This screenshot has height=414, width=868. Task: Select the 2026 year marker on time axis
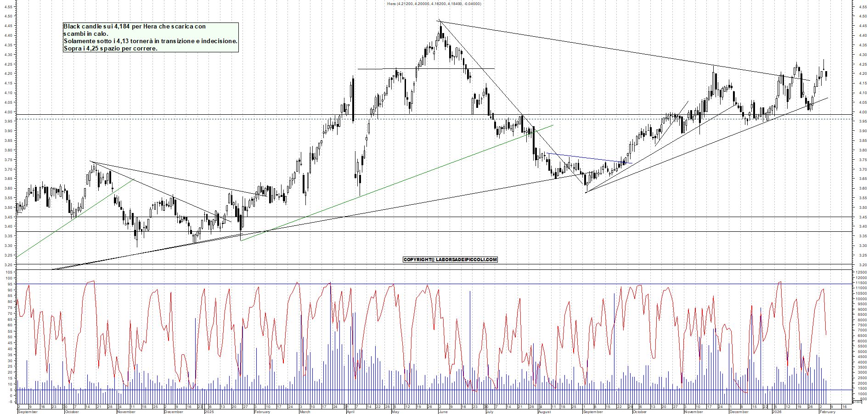[777, 412]
